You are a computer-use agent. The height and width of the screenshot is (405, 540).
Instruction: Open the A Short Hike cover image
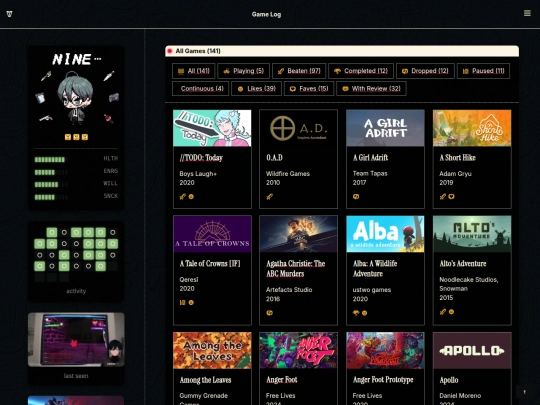click(472, 128)
